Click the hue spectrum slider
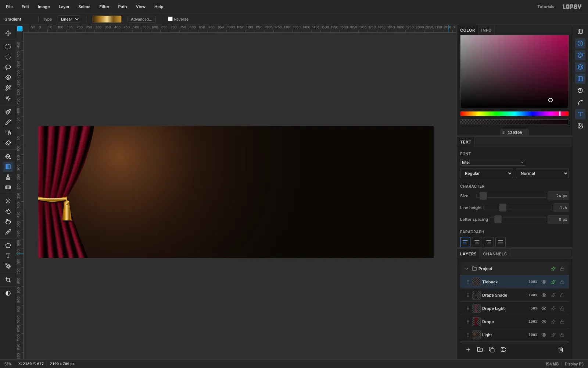This screenshot has height=368, width=588. [x=514, y=114]
